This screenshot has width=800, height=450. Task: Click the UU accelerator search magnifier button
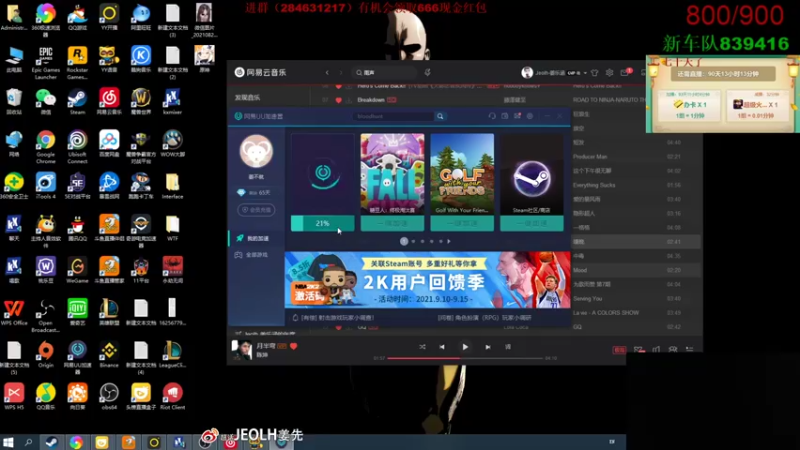click(x=440, y=116)
